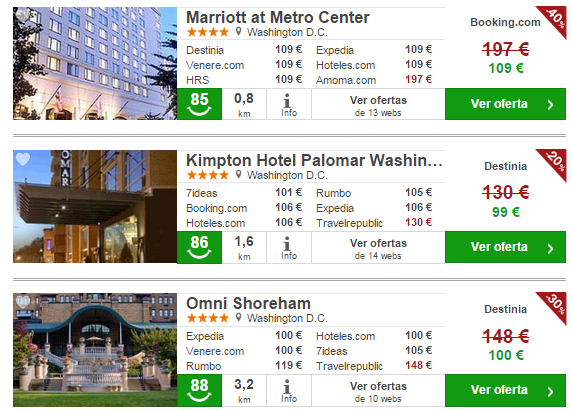The width and height of the screenshot is (573, 411).
Task: Click the 86 rating smiley badge
Action: click(x=200, y=247)
